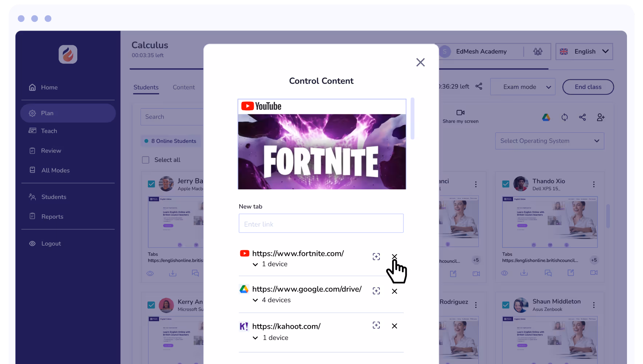Click Share my screen
Screen dimensions: 643x364
coord(461,116)
